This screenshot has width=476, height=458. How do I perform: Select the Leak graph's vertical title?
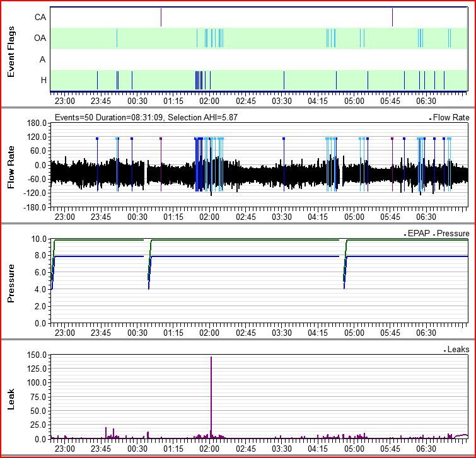click(11, 399)
